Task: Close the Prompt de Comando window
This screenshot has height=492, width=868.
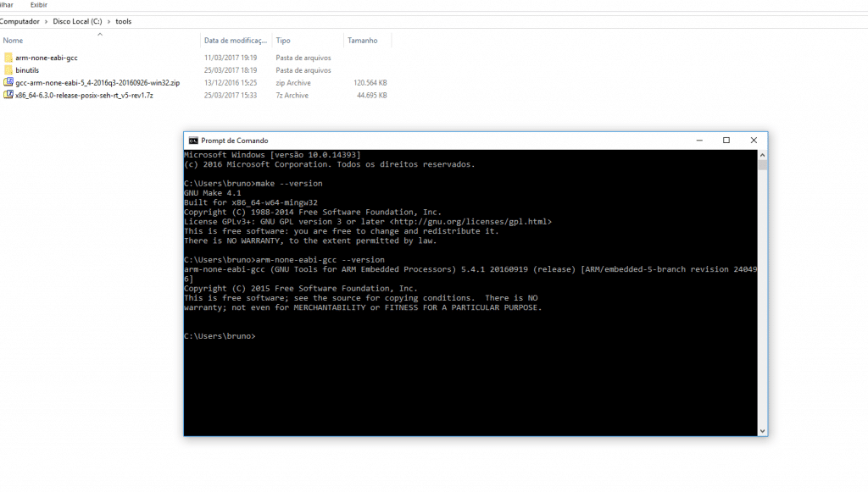Action: click(754, 141)
